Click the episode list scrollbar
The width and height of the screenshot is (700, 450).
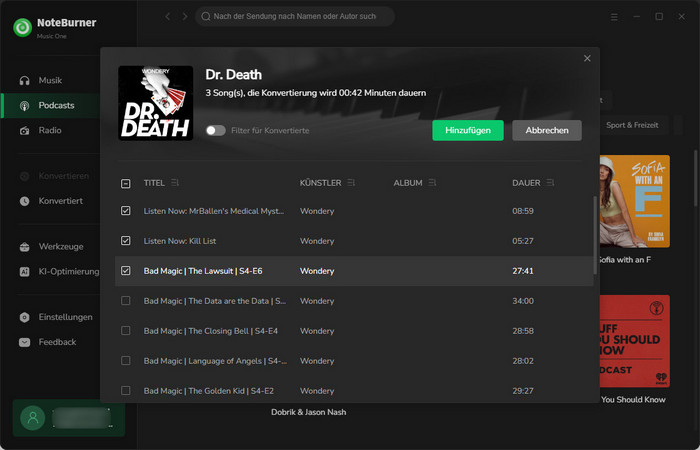click(x=595, y=235)
